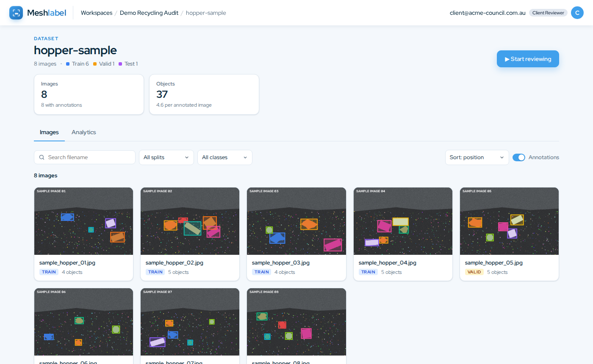
Task: Click the orange Valid 1 split legend
Action: tap(104, 64)
